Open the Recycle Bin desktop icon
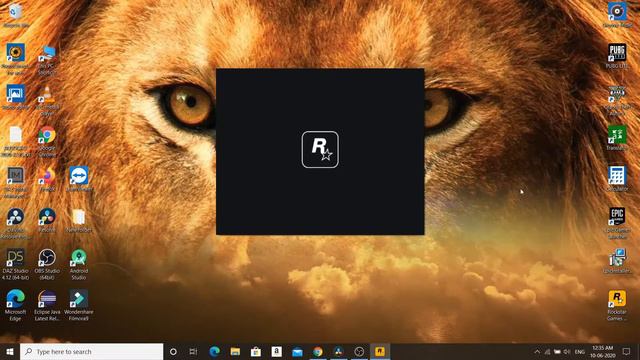 coord(16,16)
